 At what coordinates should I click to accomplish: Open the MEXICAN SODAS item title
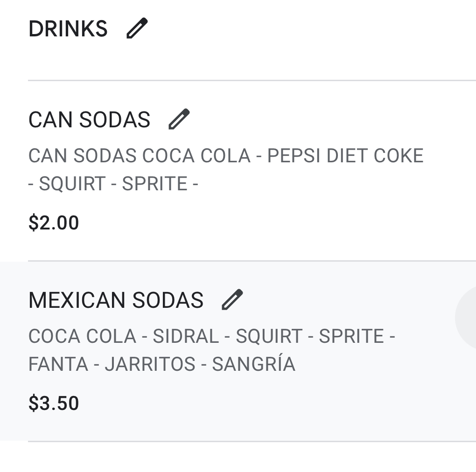point(116,300)
